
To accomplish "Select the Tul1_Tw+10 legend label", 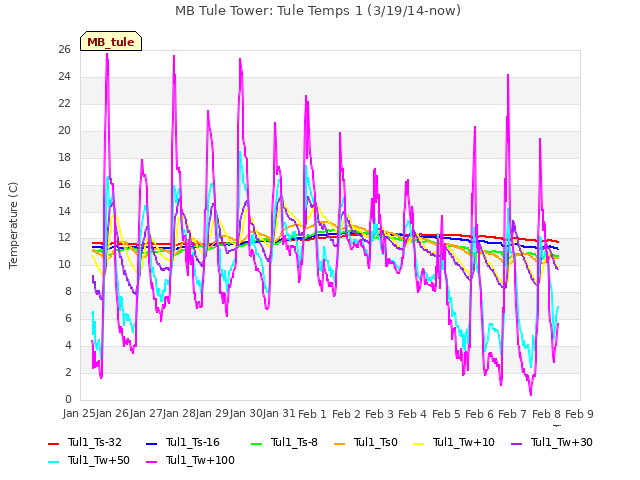I will coord(464,442).
